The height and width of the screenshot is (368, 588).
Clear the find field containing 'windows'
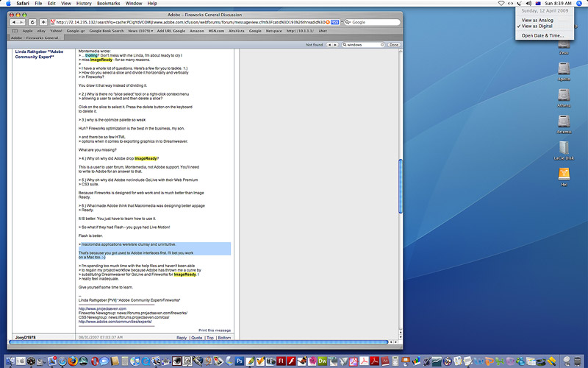click(x=382, y=45)
